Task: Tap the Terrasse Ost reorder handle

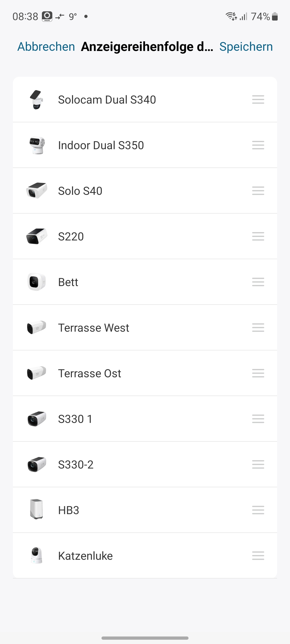Action: pyautogui.click(x=258, y=373)
